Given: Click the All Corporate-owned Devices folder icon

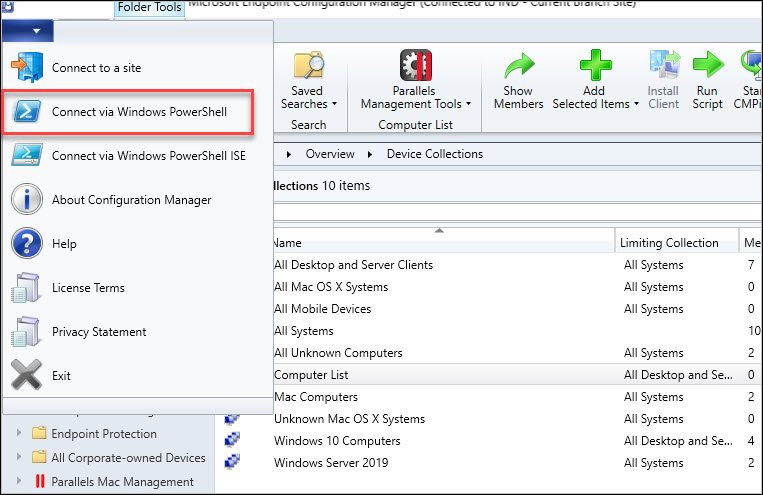Looking at the screenshot, I should 39,457.
